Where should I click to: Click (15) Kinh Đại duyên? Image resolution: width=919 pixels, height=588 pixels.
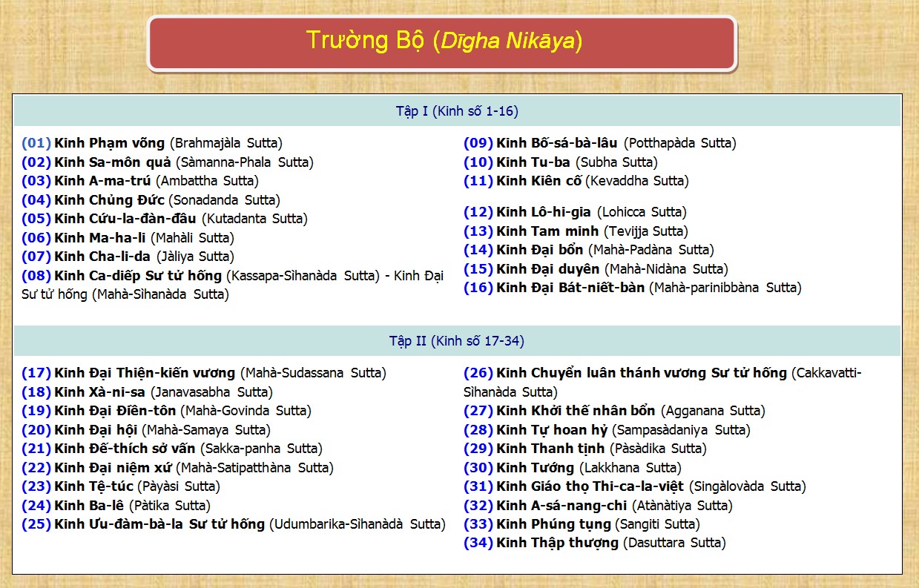click(x=532, y=268)
